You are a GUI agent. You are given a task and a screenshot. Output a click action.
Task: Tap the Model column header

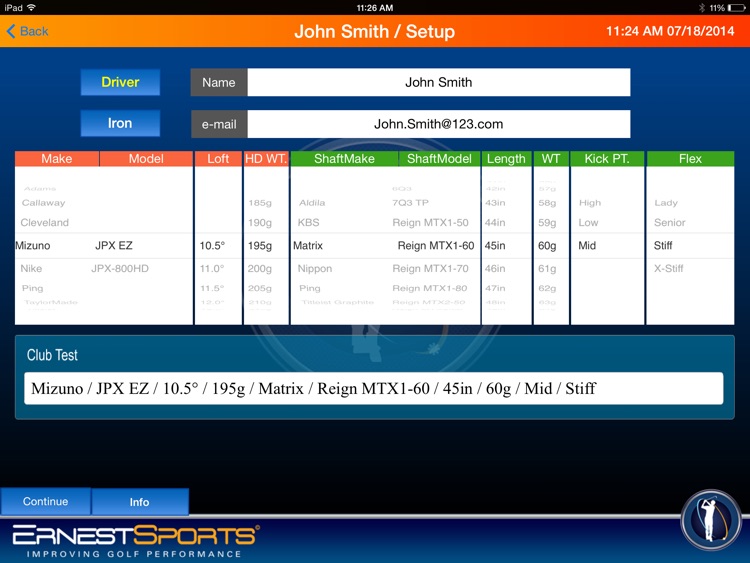click(x=146, y=159)
